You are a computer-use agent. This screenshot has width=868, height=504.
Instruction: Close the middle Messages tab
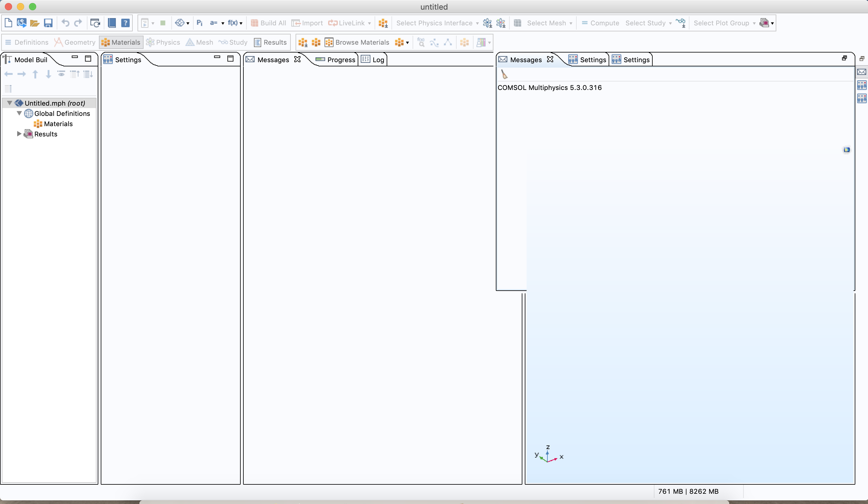pos(297,59)
